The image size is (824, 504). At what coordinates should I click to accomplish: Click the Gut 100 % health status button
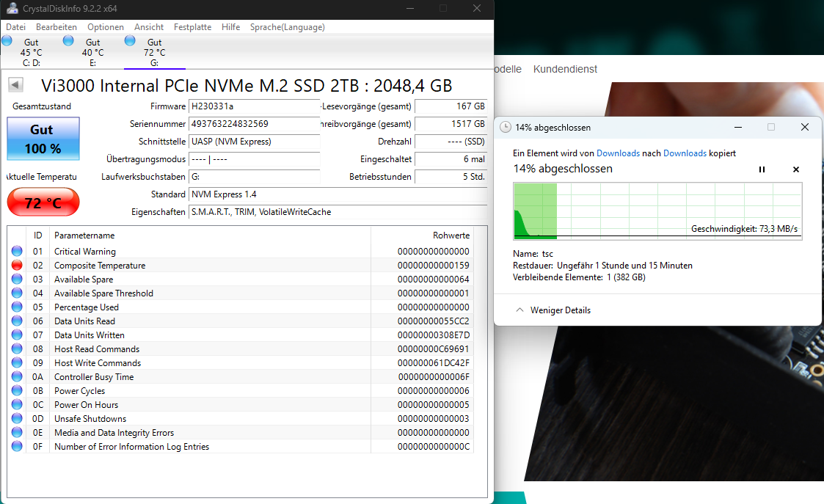coord(43,139)
